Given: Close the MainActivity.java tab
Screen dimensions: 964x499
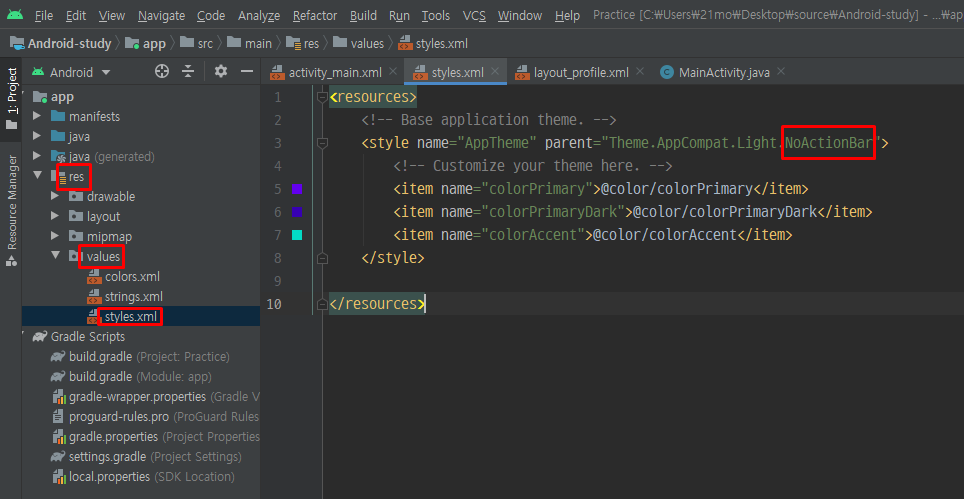Looking at the screenshot, I should point(781,72).
